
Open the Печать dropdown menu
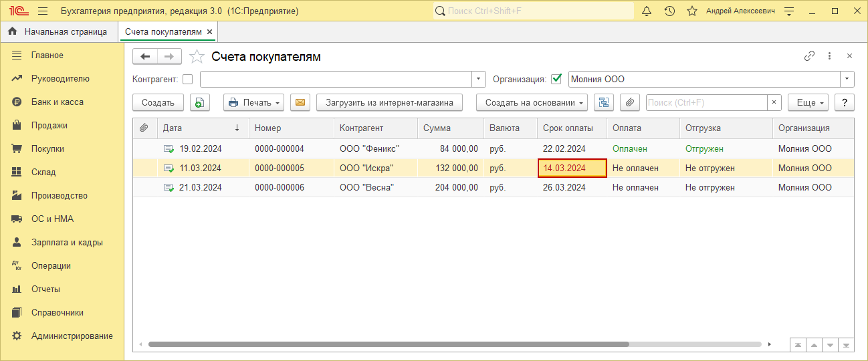click(x=253, y=102)
